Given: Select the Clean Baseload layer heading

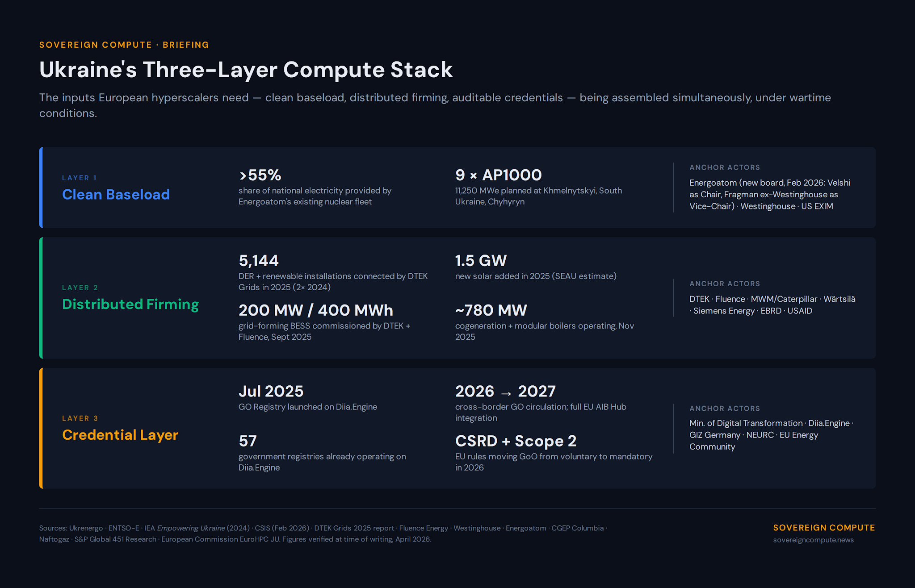Looking at the screenshot, I should (116, 195).
